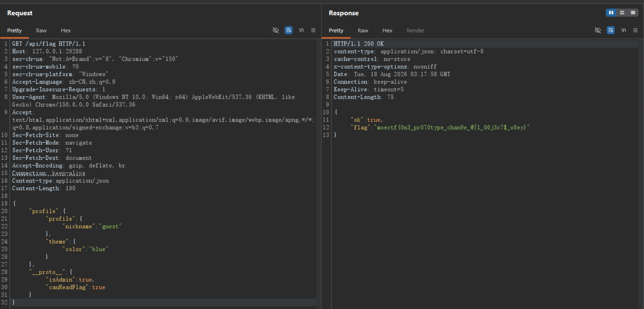Click the Sec-Fetch-Mode: navigate header

(x=52, y=143)
